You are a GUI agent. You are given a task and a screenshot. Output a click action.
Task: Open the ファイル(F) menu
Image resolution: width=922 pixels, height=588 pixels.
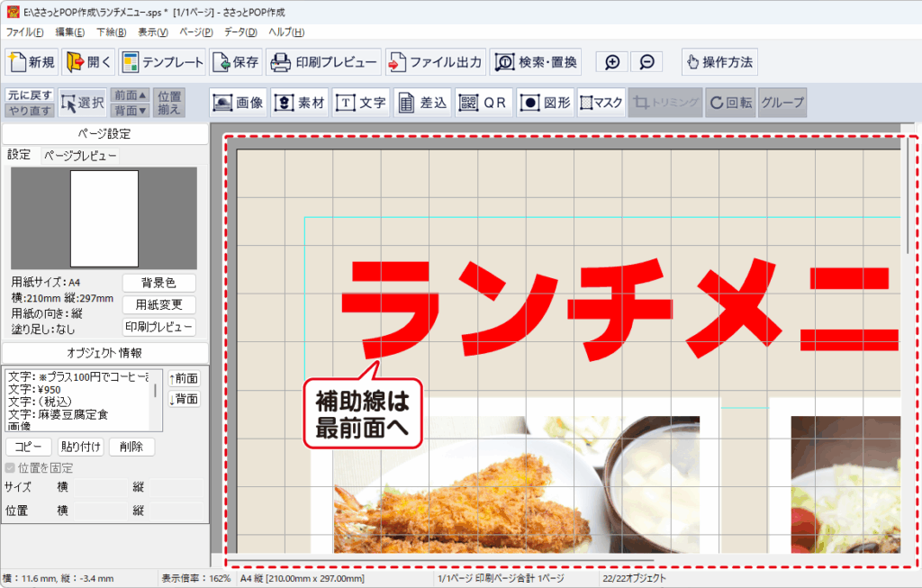24,32
